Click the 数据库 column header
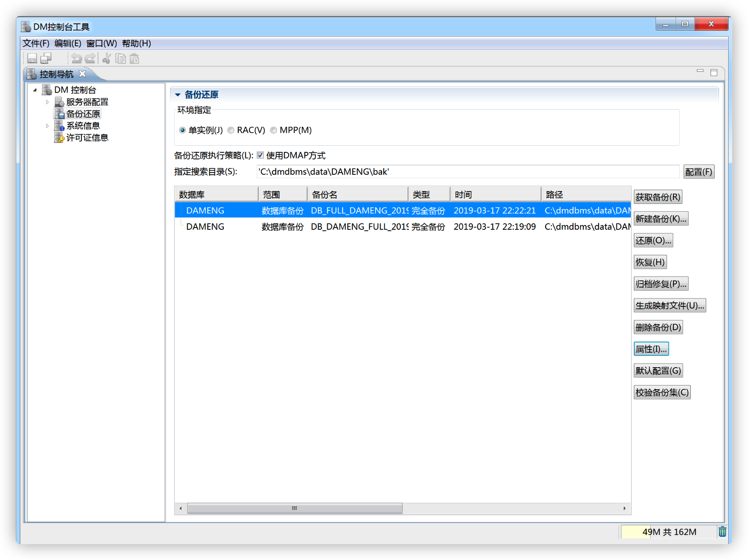Image resolution: width=748 pixels, height=560 pixels. [x=216, y=194]
